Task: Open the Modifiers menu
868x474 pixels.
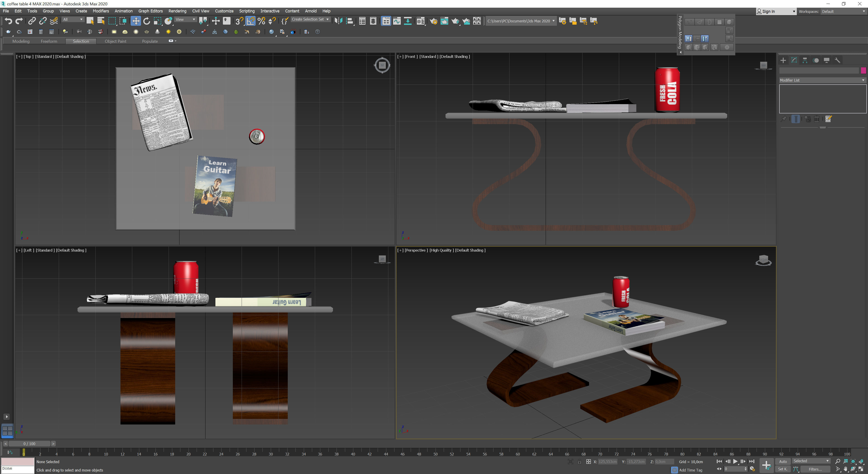Action: click(101, 11)
